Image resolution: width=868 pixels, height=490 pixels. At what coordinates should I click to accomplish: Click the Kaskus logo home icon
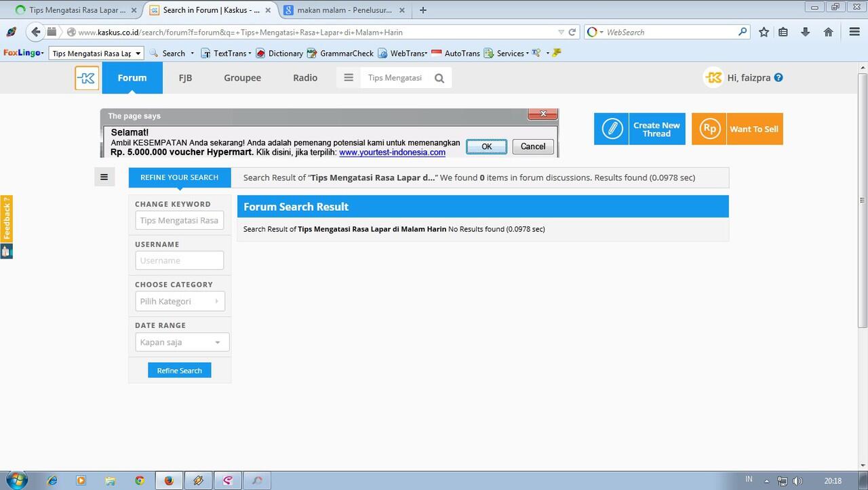click(87, 78)
